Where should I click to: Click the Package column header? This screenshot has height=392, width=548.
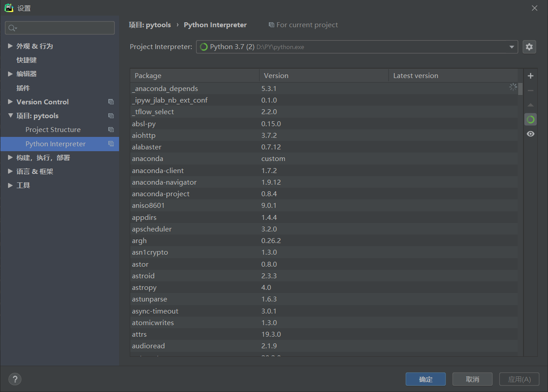[x=195, y=76]
